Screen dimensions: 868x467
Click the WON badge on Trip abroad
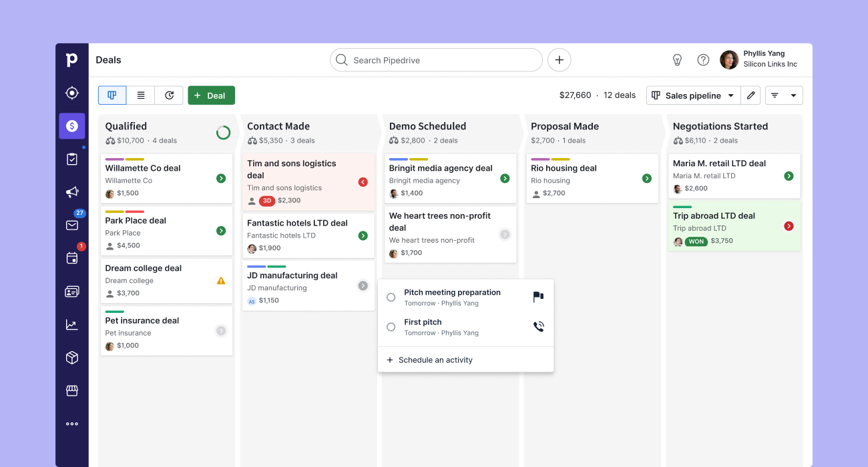click(x=696, y=242)
